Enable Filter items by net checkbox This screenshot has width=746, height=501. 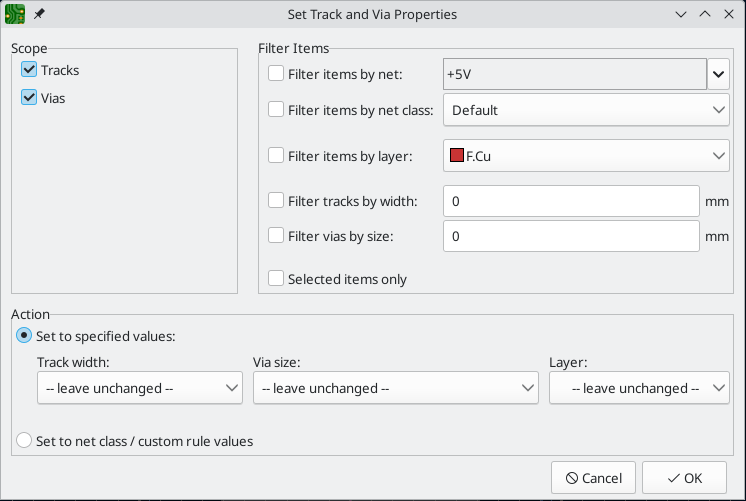click(x=276, y=74)
